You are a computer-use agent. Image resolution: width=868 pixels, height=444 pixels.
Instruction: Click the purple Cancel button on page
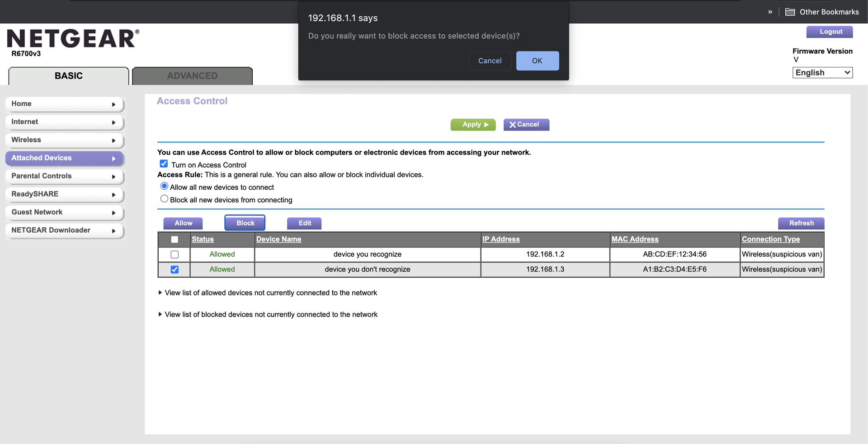(526, 125)
